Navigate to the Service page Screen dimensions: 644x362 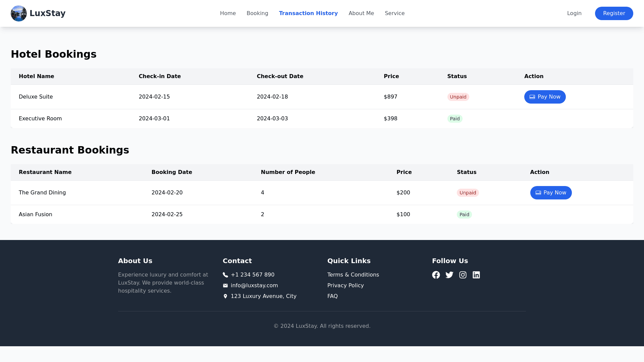tap(394, 13)
